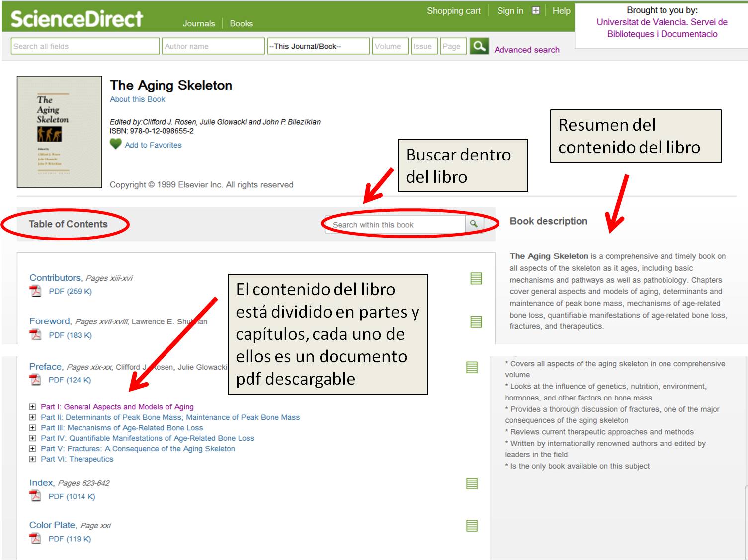
Task: Open the Contributors PDF icon
Action: coord(36,291)
